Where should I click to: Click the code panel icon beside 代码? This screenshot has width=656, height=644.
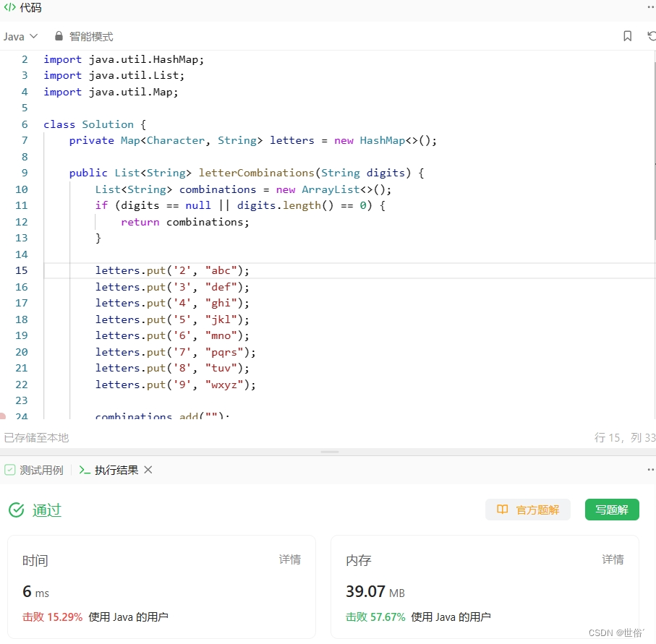[9, 7]
